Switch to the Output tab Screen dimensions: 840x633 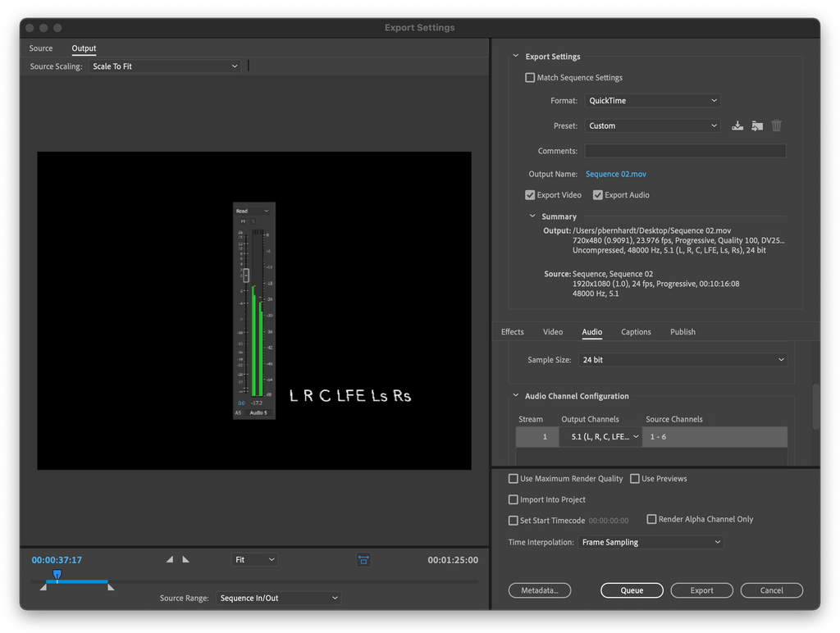coord(84,48)
